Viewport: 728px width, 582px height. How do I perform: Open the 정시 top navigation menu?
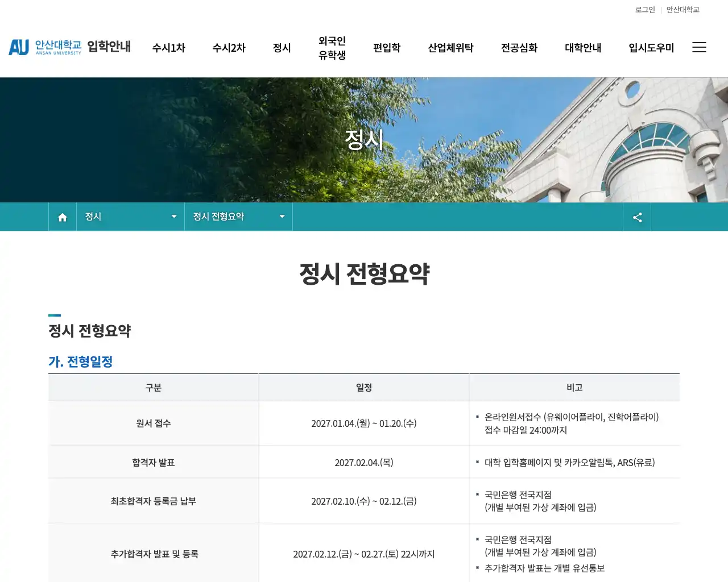coord(282,48)
